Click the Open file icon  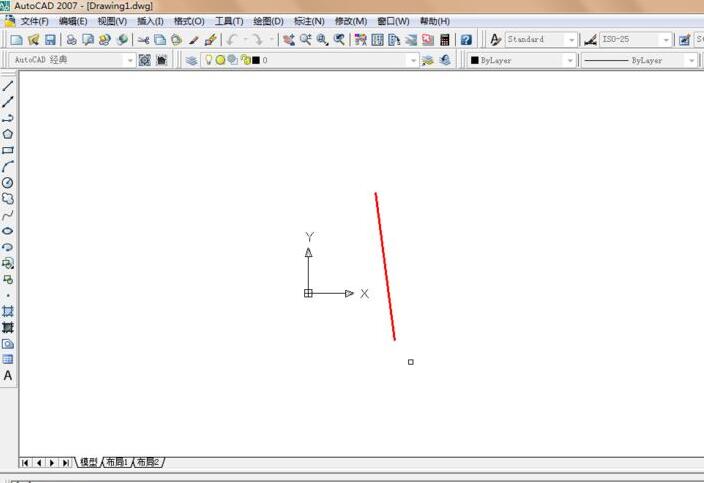point(33,40)
